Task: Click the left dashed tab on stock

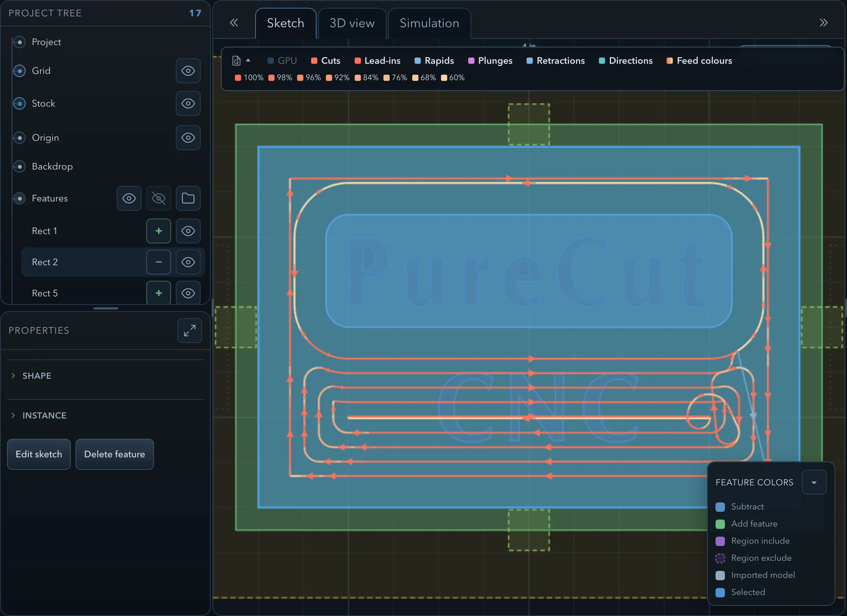Action: point(236,327)
